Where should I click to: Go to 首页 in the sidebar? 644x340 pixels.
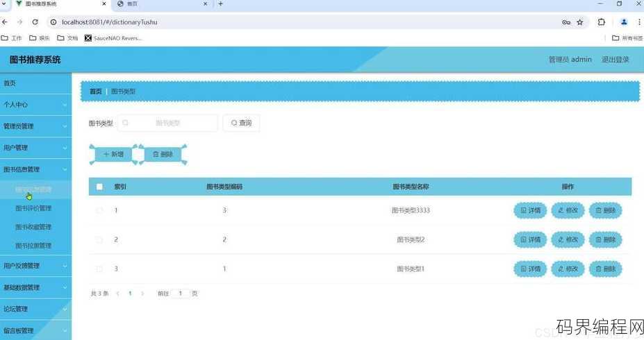click(35, 83)
